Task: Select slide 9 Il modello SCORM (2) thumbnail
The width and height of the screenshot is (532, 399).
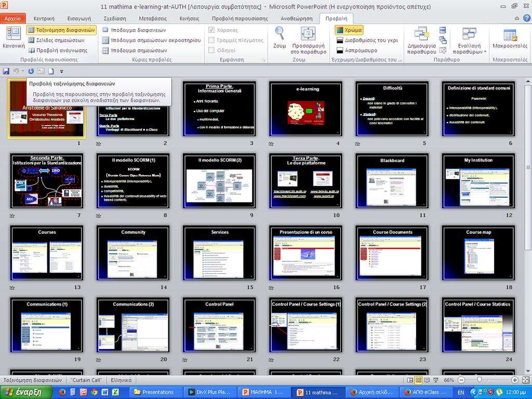Action: 219,181
